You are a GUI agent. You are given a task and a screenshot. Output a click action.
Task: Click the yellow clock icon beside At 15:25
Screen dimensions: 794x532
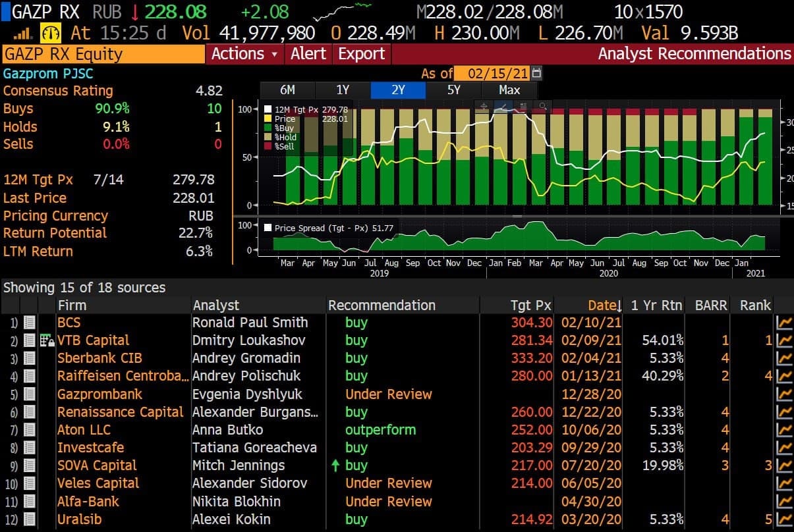pos(51,33)
